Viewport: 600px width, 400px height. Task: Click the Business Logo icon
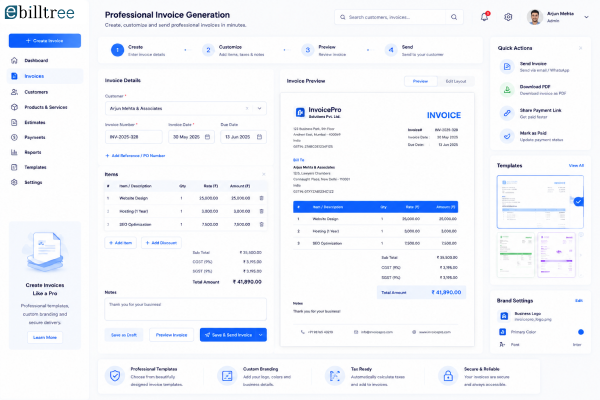[x=504, y=316]
